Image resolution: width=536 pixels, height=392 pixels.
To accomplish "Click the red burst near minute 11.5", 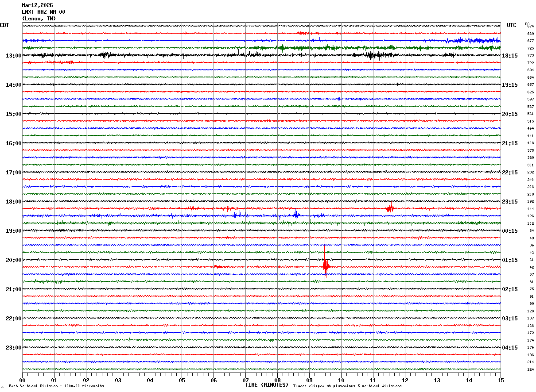I will [390, 208].
